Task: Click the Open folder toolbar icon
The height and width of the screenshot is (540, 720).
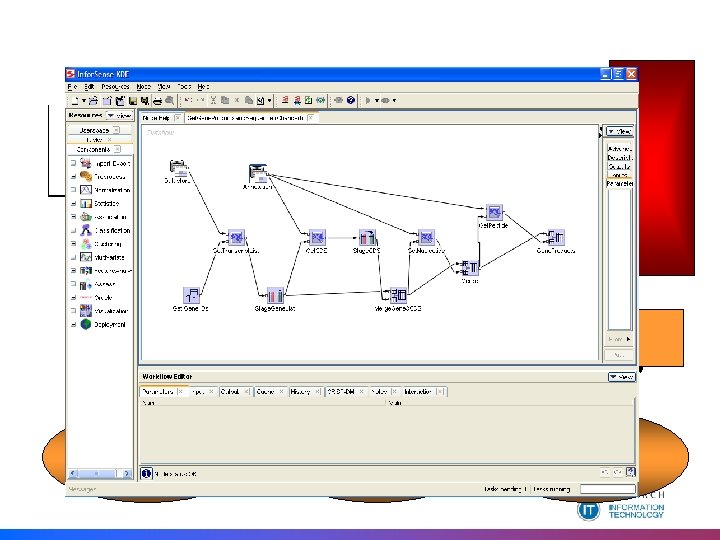Action: 93,100
